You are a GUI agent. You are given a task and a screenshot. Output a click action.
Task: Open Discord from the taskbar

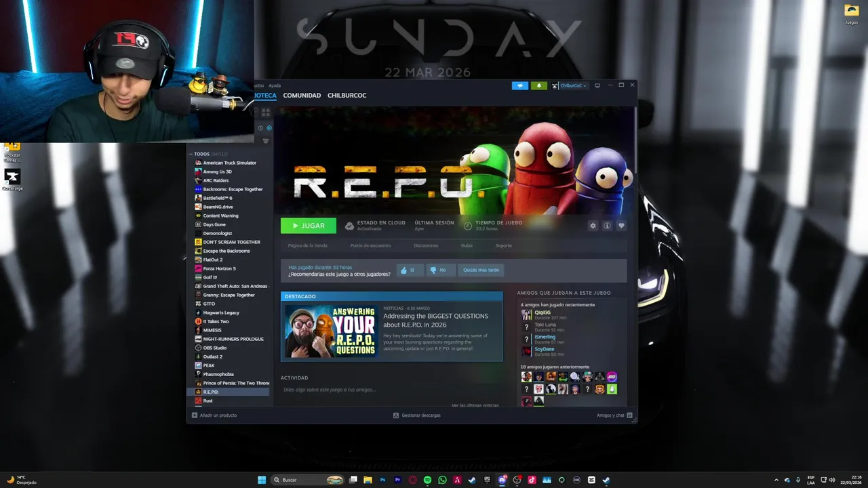tap(502, 480)
